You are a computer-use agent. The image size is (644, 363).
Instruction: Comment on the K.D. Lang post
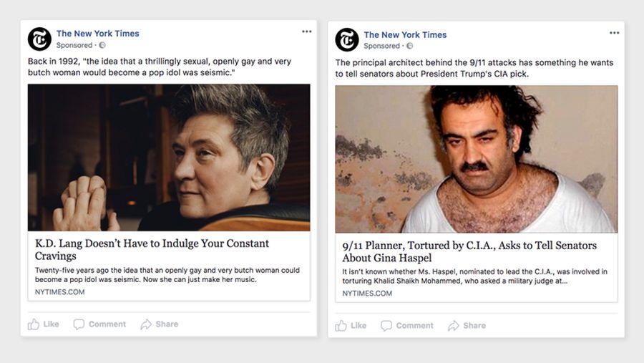coord(99,324)
